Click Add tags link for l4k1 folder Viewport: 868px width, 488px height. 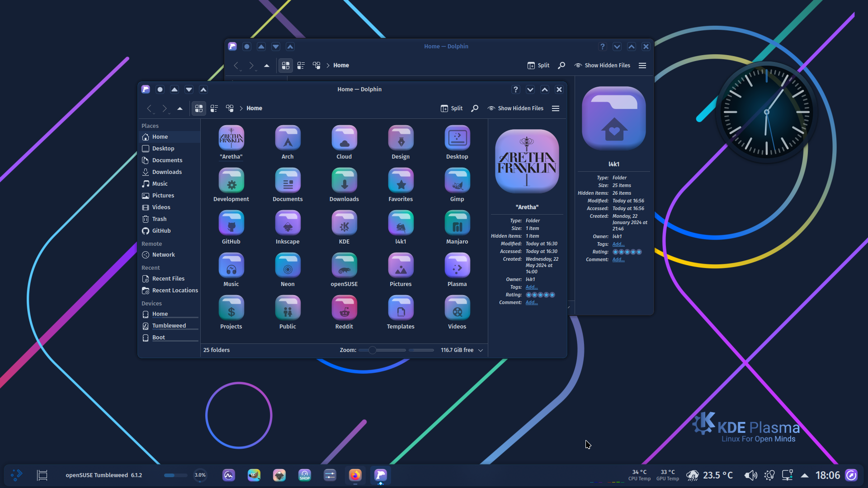(x=618, y=244)
